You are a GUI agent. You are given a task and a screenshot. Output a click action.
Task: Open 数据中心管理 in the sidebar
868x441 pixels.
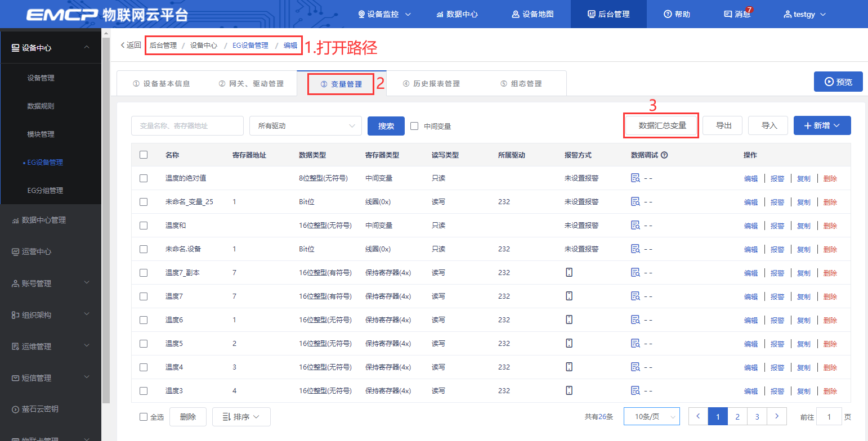click(39, 220)
